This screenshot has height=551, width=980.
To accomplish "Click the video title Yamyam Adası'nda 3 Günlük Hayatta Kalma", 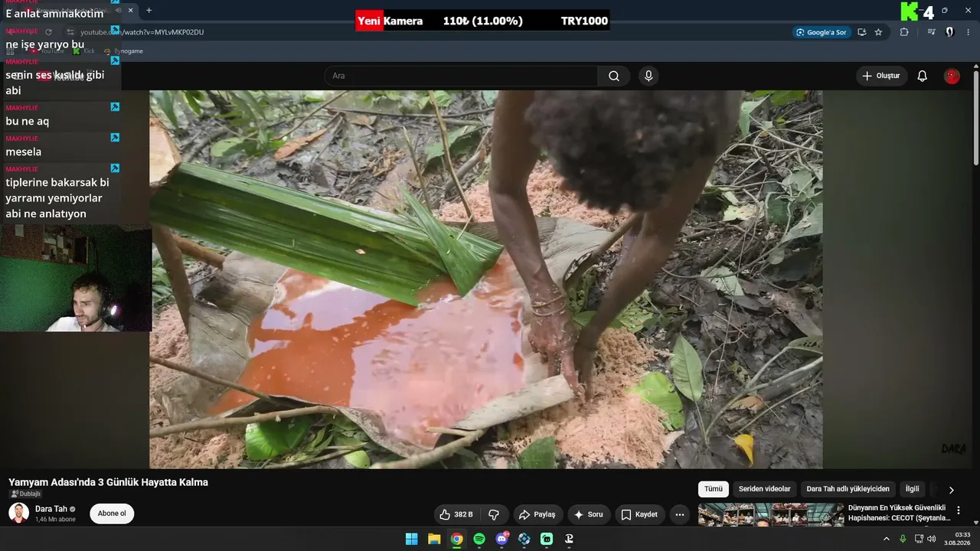I will point(108,482).
